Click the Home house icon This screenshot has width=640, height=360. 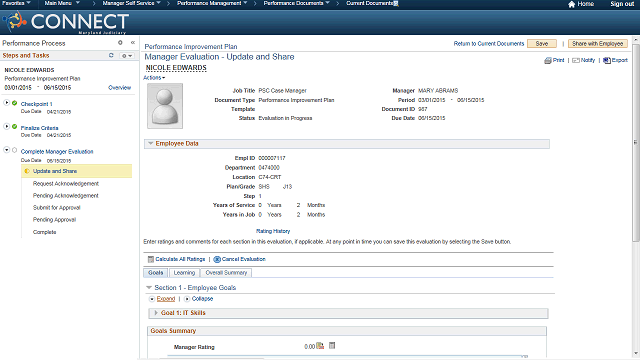[x=571, y=4]
